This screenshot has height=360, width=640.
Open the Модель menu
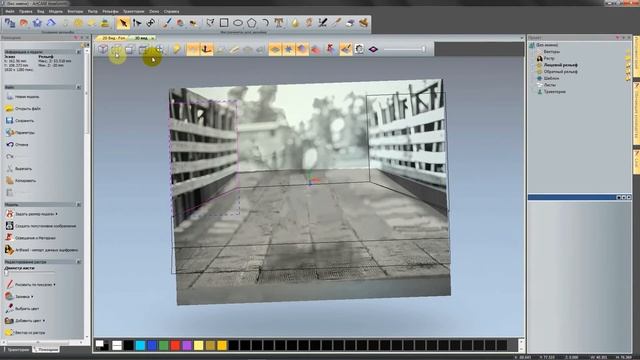point(56,11)
